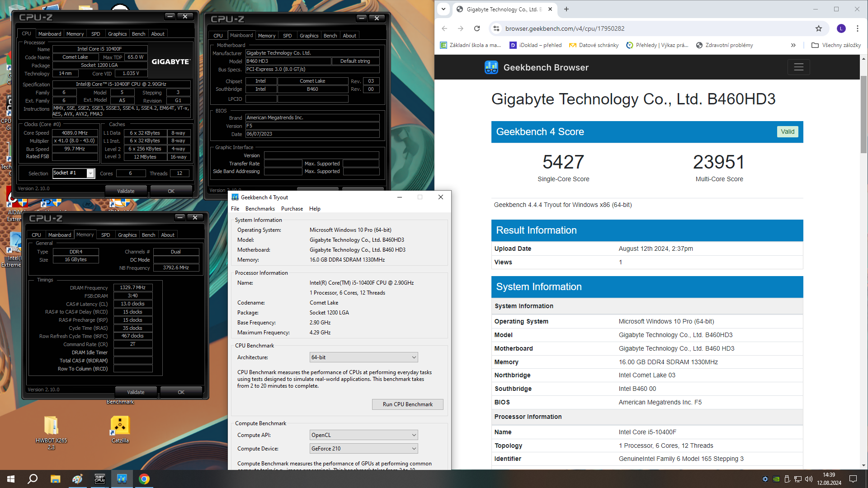This screenshot has width=868, height=488.
Task: Open Geekbench File menu
Action: tap(235, 209)
